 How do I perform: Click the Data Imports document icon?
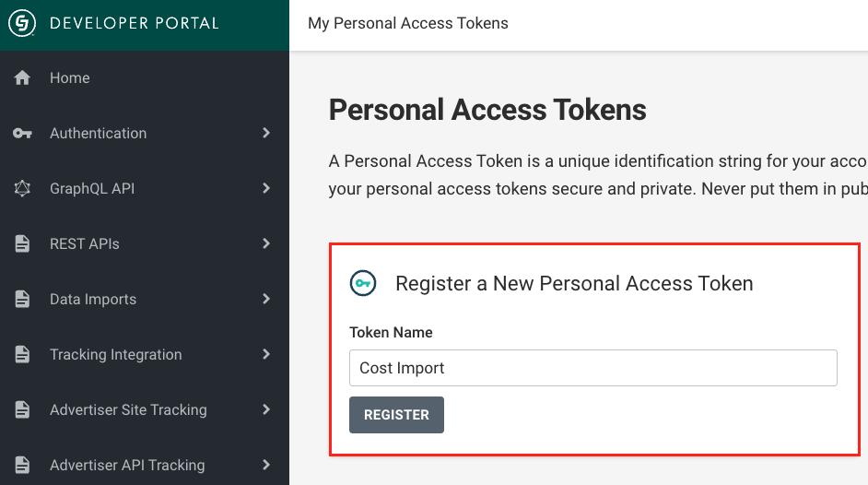coord(22,300)
